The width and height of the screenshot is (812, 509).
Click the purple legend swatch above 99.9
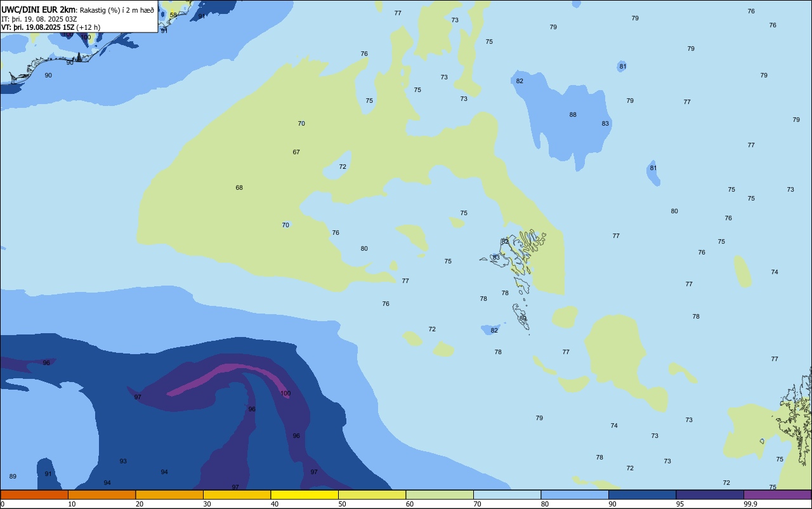point(778,494)
